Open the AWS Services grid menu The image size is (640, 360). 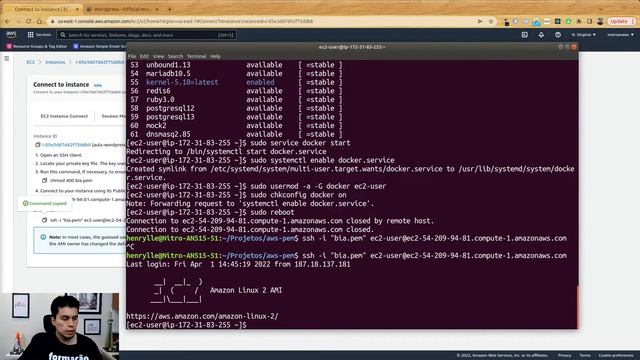[x=39, y=35]
